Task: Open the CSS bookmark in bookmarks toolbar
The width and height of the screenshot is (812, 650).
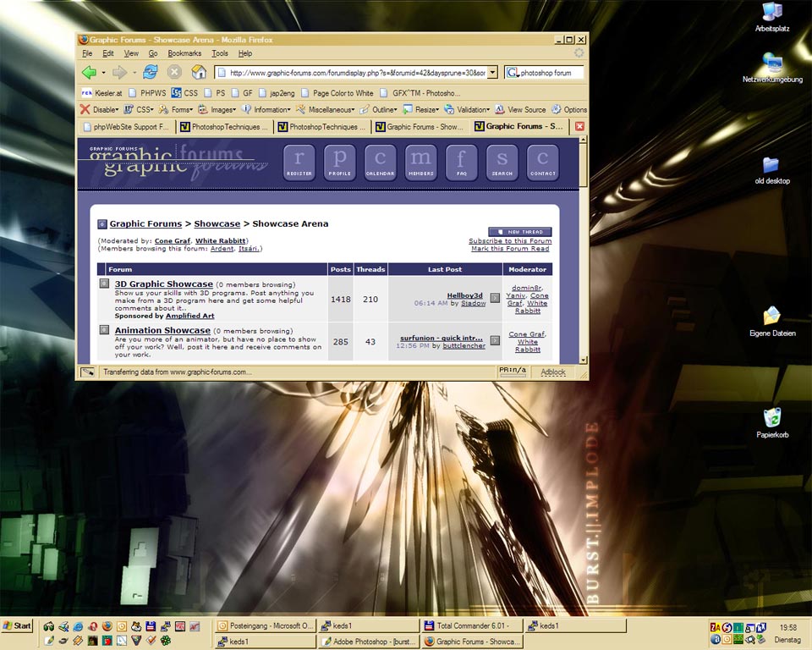Action: (x=185, y=93)
